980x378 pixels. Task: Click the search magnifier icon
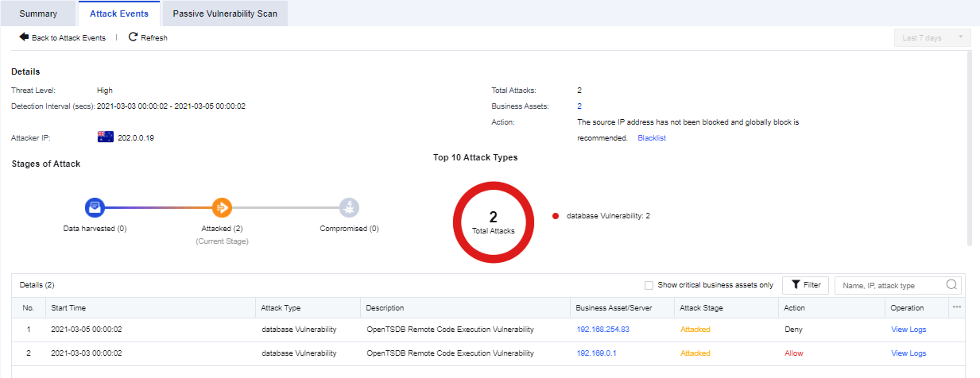point(951,285)
